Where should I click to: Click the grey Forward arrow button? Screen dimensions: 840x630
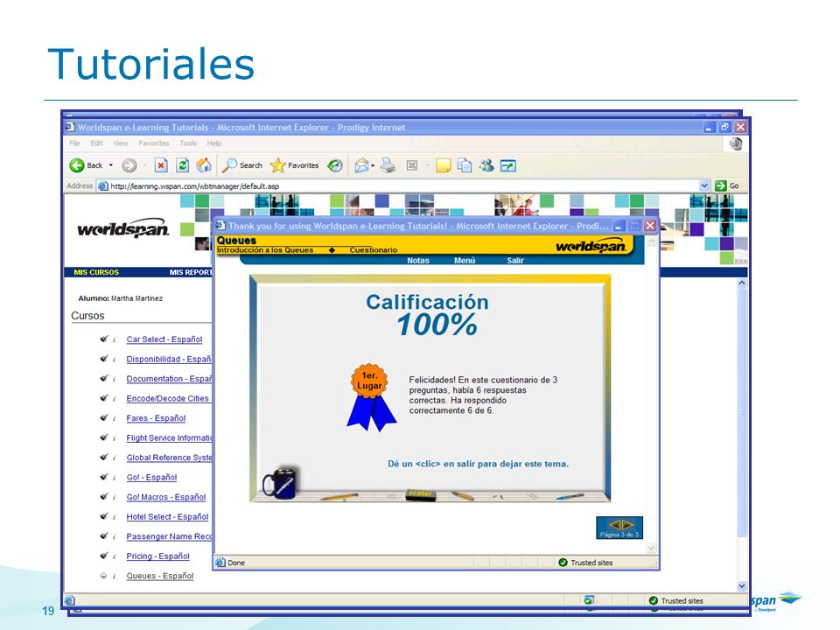click(x=129, y=165)
